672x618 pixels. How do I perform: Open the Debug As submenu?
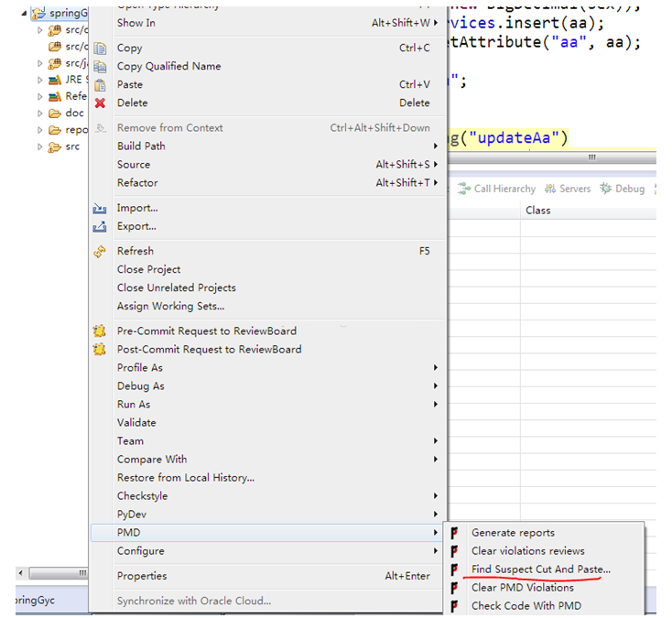pos(267,386)
